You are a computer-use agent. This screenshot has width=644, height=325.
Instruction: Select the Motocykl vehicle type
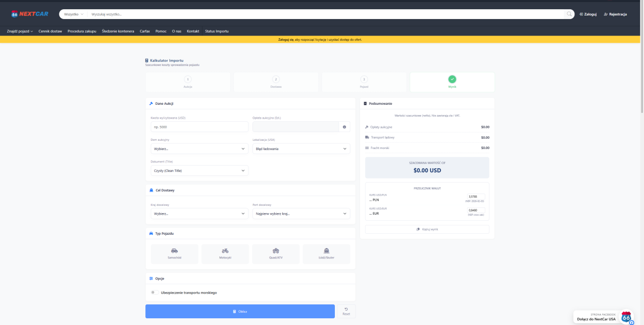[x=225, y=254]
